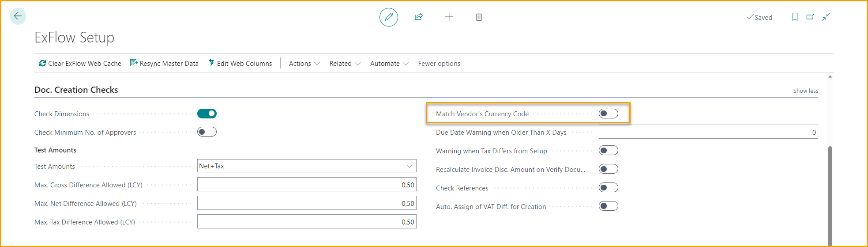The height and width of the screenshot is (247, 868).
Task: Click Due Date Warning days field
Action: [708, 132]
